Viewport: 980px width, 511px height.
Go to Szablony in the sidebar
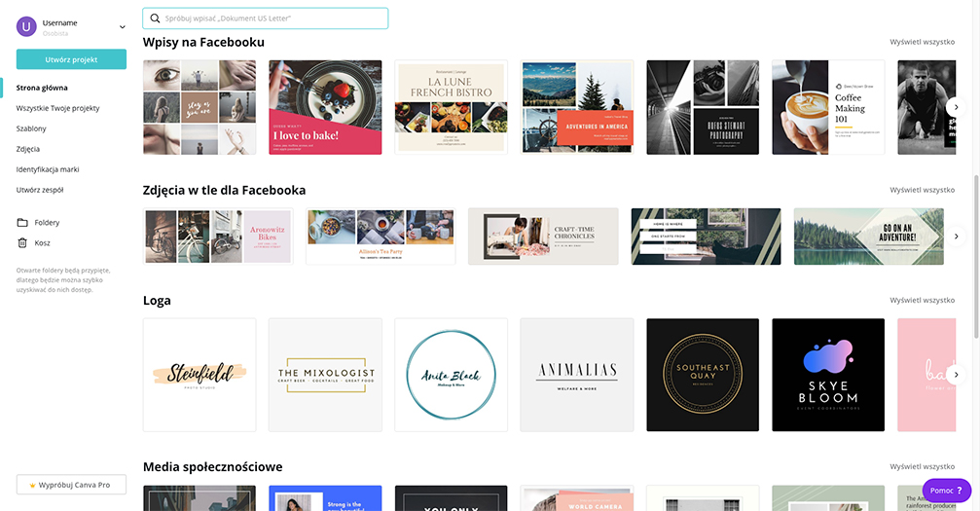click(x=31, y=128)
